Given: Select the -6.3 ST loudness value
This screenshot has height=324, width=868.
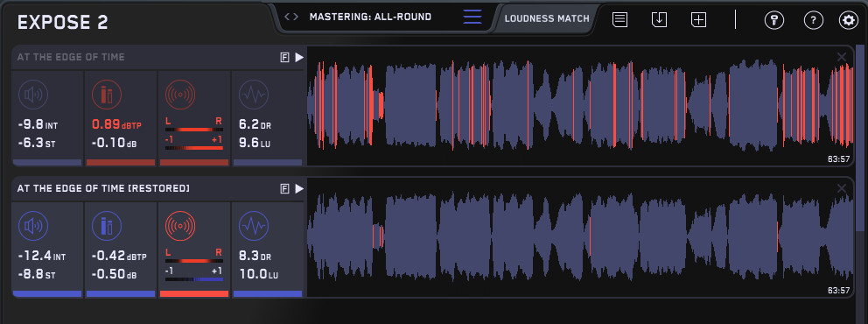Looking at the screenshot, I should pos(37,144).
